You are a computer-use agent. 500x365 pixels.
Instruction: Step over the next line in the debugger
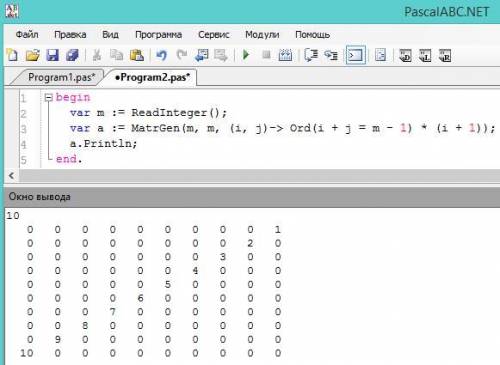coord(311,55)
